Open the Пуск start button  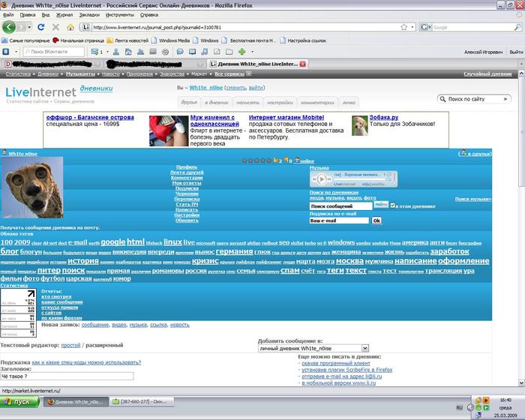tap(19, 401)
